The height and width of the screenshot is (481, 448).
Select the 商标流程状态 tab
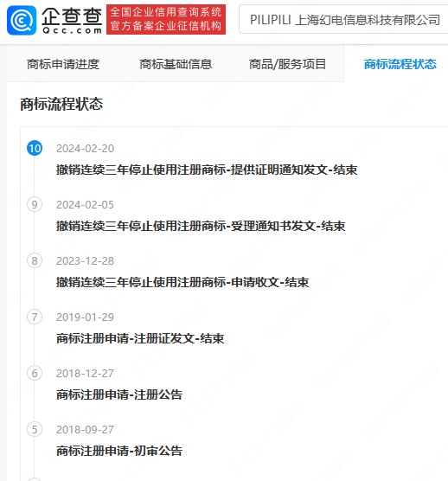[x=400, y=64]
